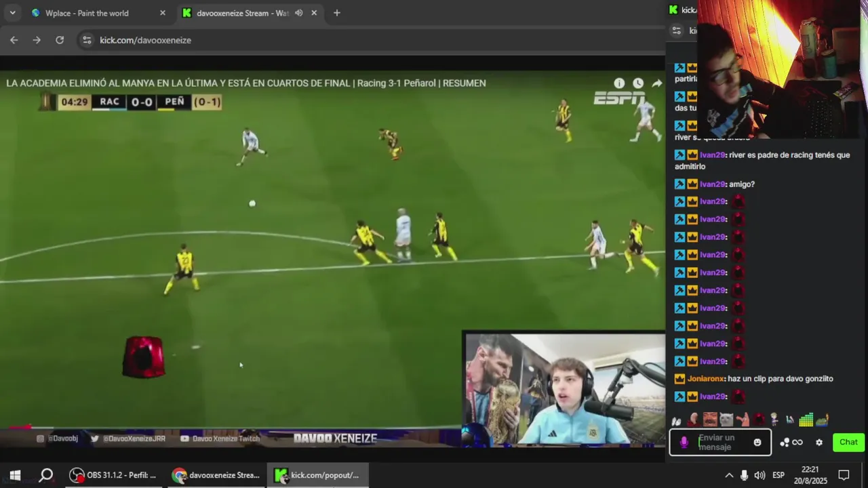Click the infinity symbol next to points
868x488 pixels.
(797, 443)
